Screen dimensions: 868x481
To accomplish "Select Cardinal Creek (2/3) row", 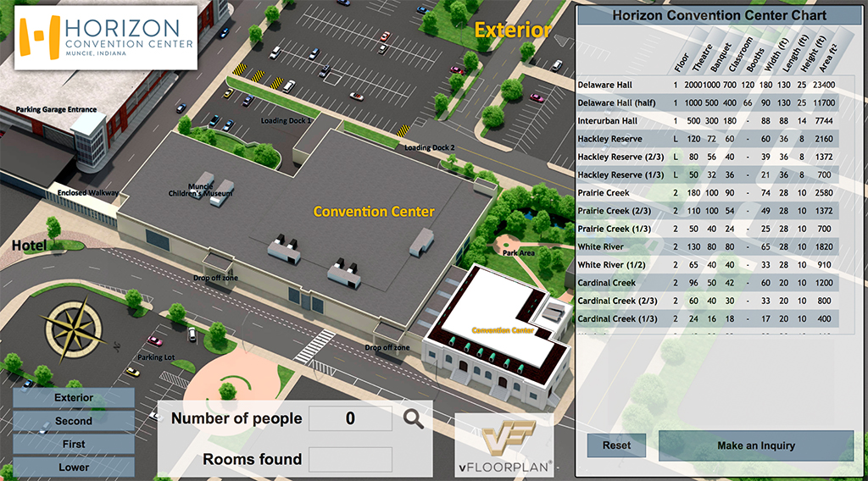I will tap(708, 301).
